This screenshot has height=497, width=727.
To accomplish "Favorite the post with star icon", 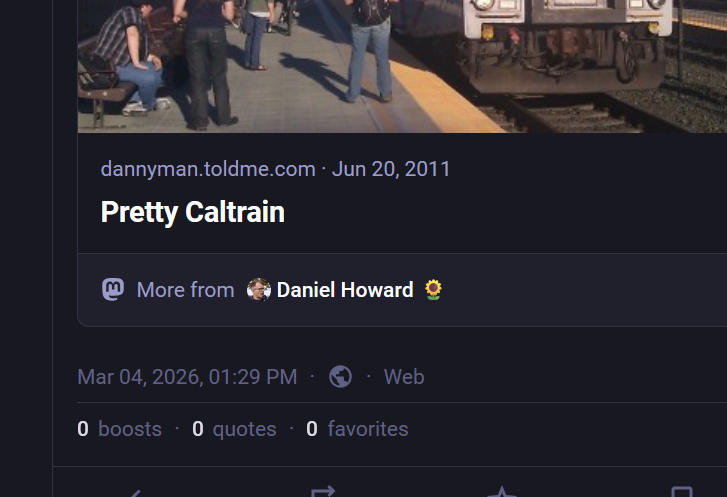I will 501,491.
